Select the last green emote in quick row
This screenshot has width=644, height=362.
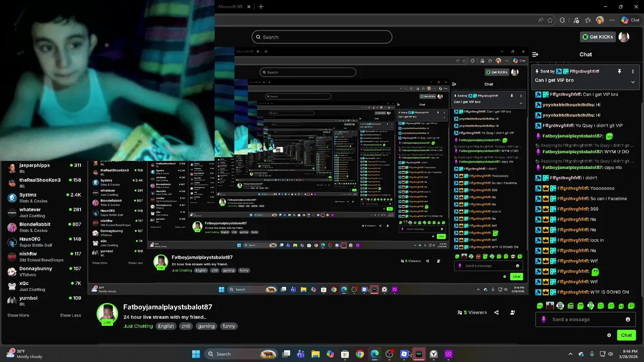pyautogui.click(x=631, y=306)
